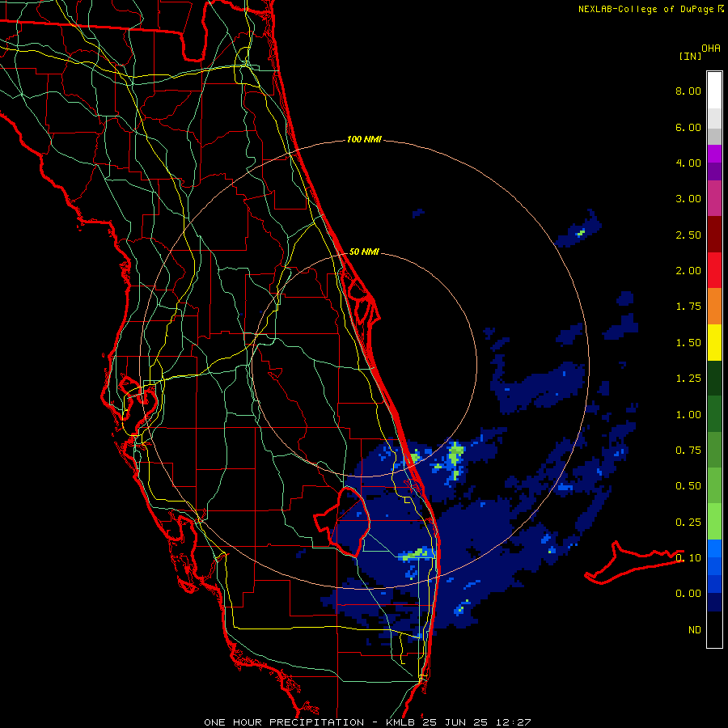The image size is (728, 728).
Task: Select the 3.00 legend value
Action: [x=688, y=199]
